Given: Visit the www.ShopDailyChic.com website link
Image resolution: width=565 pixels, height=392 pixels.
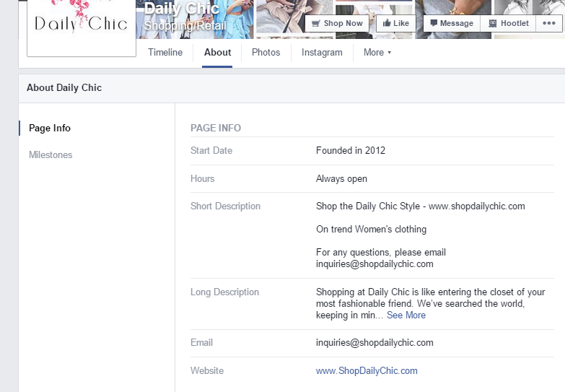Looking at the screenshot, I should click(x=367, y=371).
